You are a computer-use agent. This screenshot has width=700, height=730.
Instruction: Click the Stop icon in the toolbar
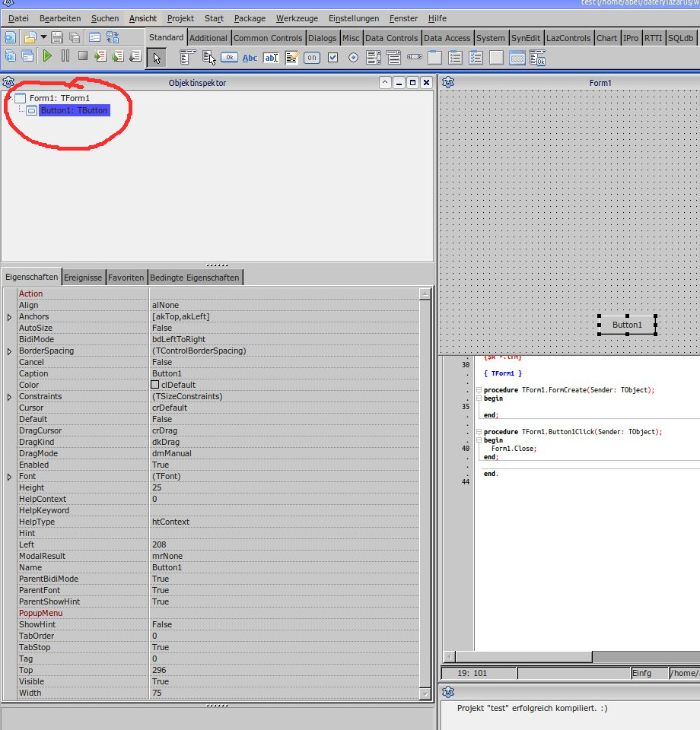pyautogui.click(x=83, y=56)
